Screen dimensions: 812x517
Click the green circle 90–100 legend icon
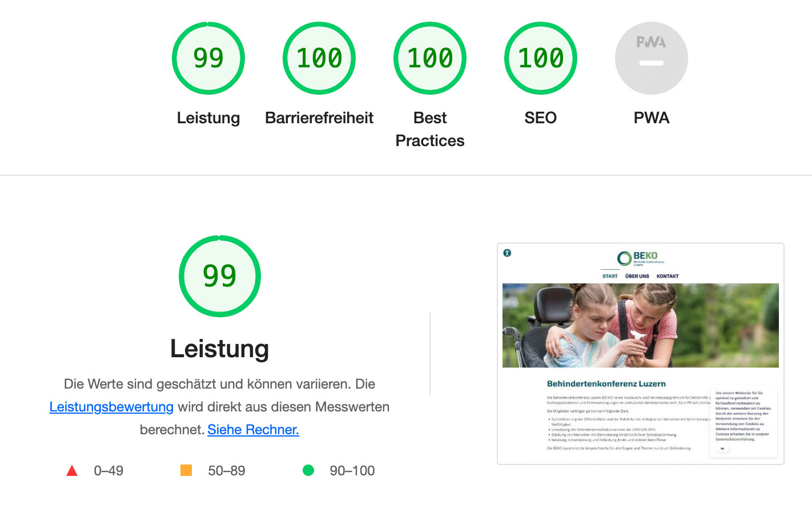tap(308, 470)
